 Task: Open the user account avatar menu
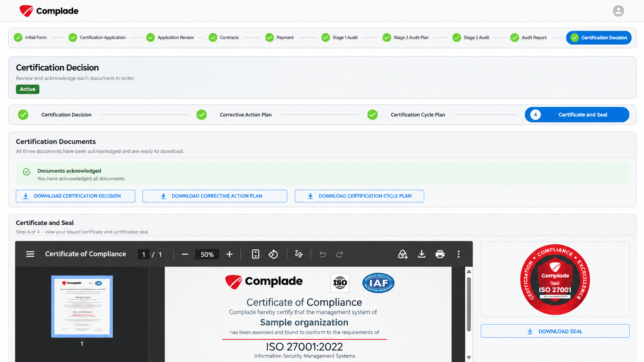pyautogui.click(x=618, y=11)
